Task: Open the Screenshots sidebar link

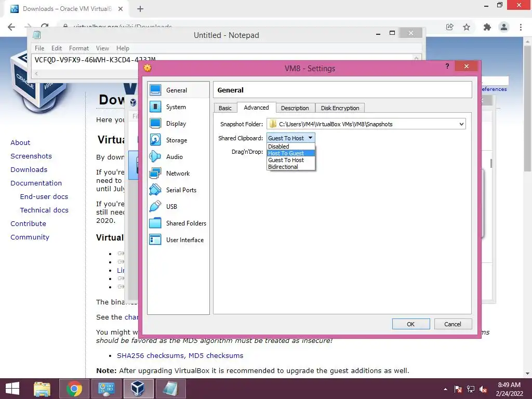Action: (31, 156)
